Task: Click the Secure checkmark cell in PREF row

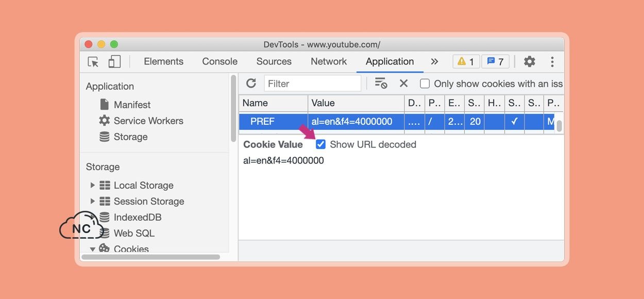Action: point(514,122)
